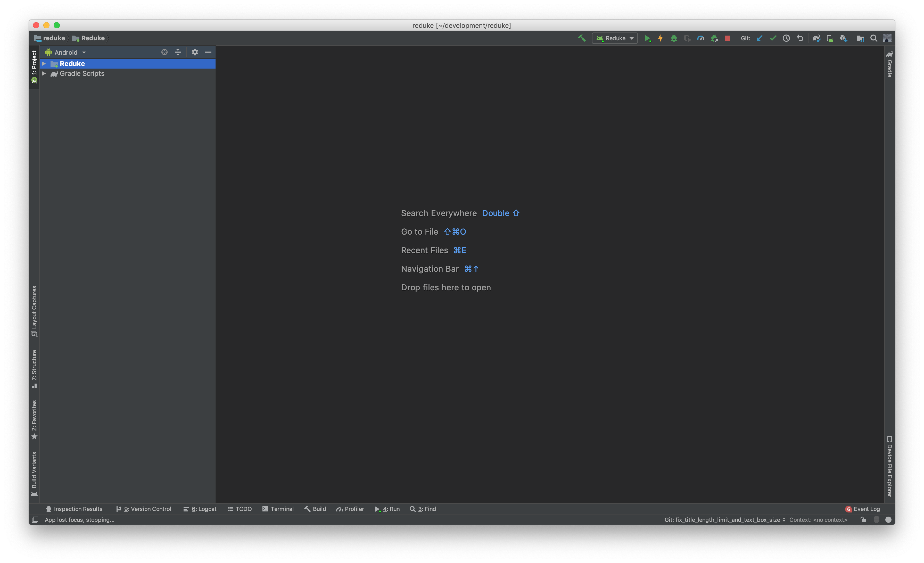Open the Reduke run configuration dropdown

pos(615,38)
